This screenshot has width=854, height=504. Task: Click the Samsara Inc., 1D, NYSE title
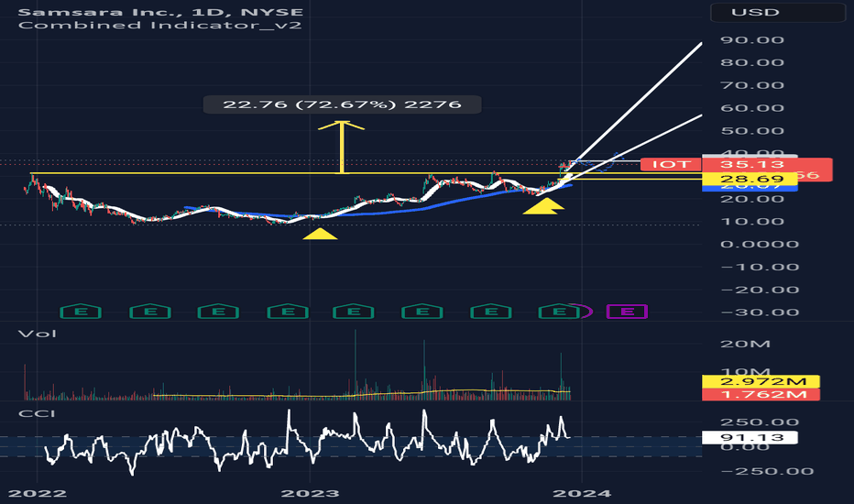pos(160,11)
